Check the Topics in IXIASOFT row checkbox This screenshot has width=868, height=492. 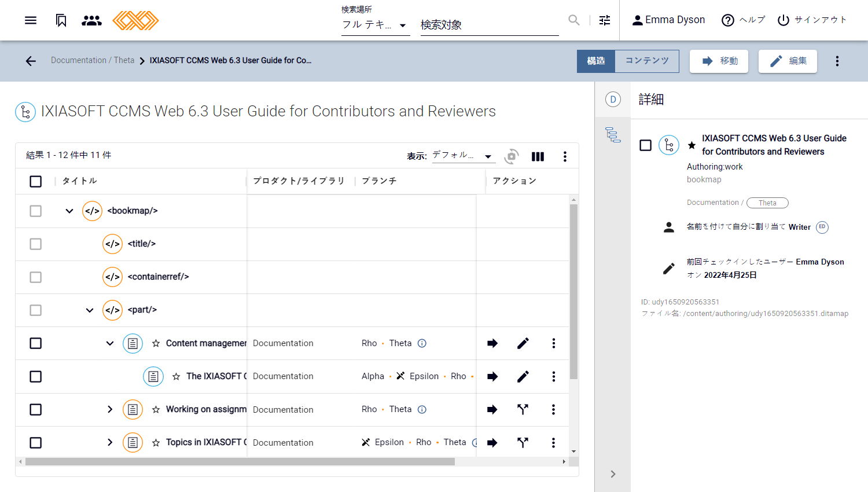click(x=36, y=442)
